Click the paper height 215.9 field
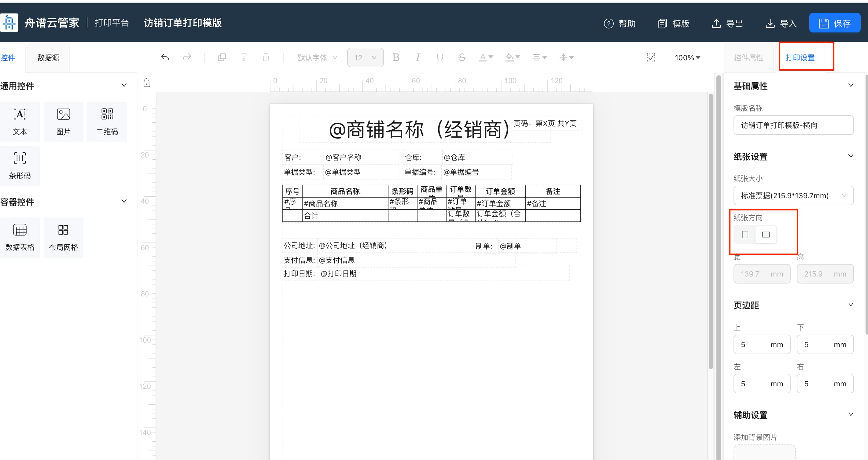The height and width of the screenshot is (460, 868). (825, 274)
